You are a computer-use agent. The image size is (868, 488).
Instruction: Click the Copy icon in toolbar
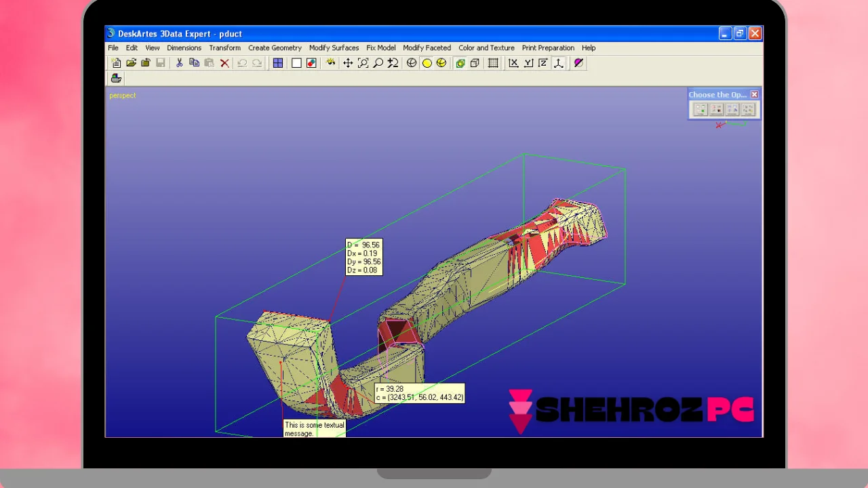click(x=194, y=63)
